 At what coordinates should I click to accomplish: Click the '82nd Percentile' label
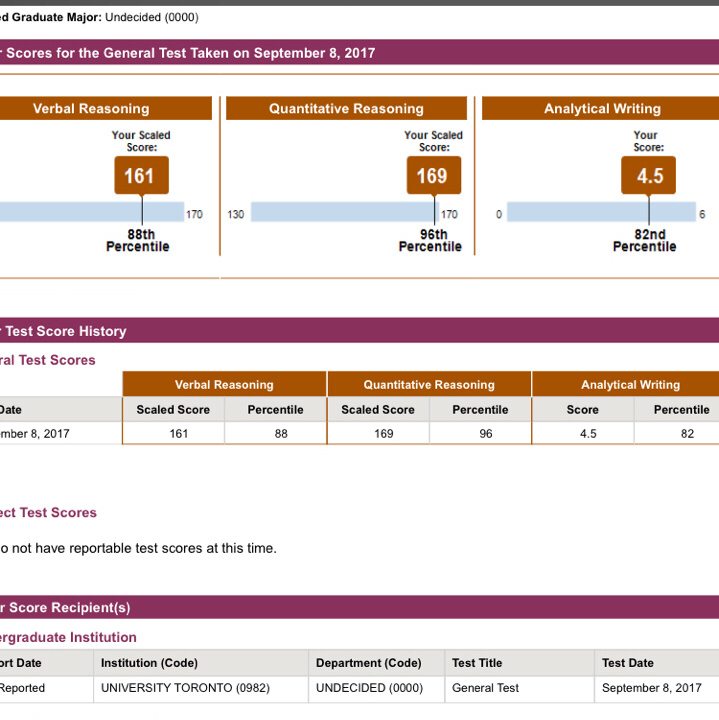coord(645,241)
